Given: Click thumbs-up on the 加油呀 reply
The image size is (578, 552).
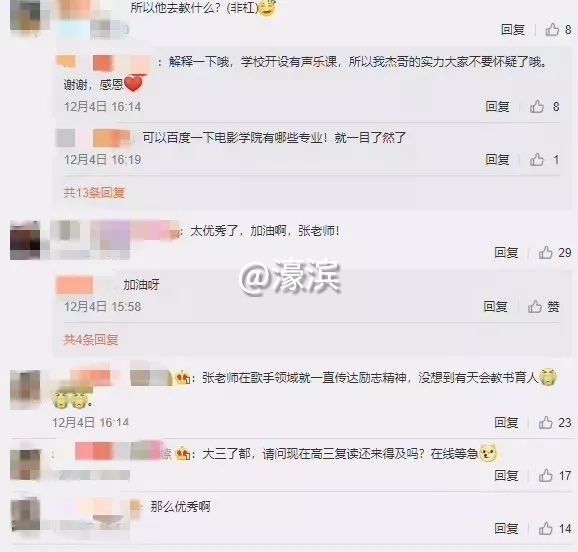Looking at the screenshot, I should click(x=535, y=306).
